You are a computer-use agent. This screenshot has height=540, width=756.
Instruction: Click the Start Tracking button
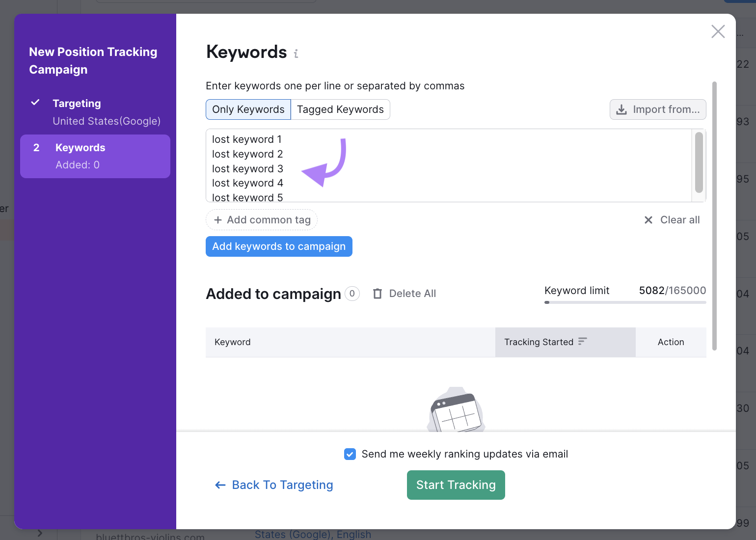456,485
